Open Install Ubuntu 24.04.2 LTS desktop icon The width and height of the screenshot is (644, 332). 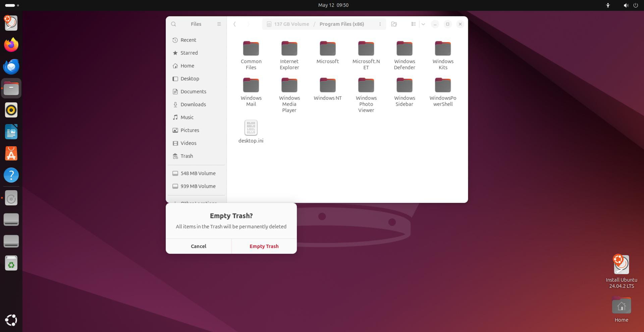point(621,271)
